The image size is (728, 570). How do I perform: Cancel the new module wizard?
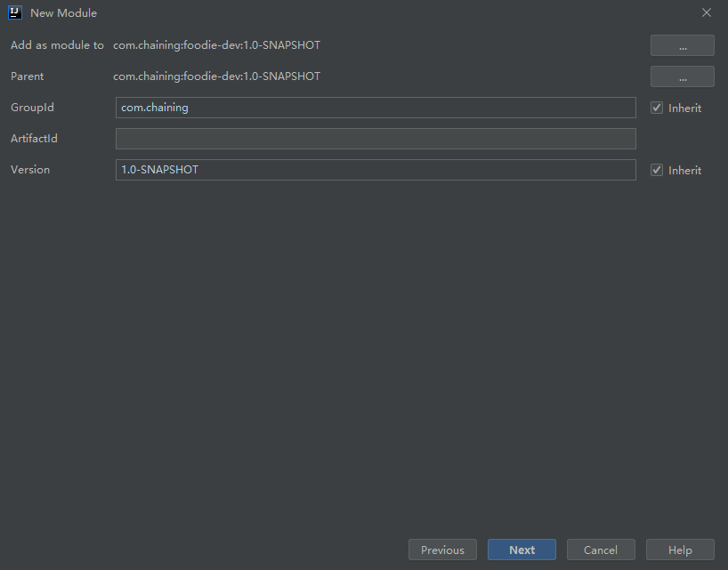point(601,550)
